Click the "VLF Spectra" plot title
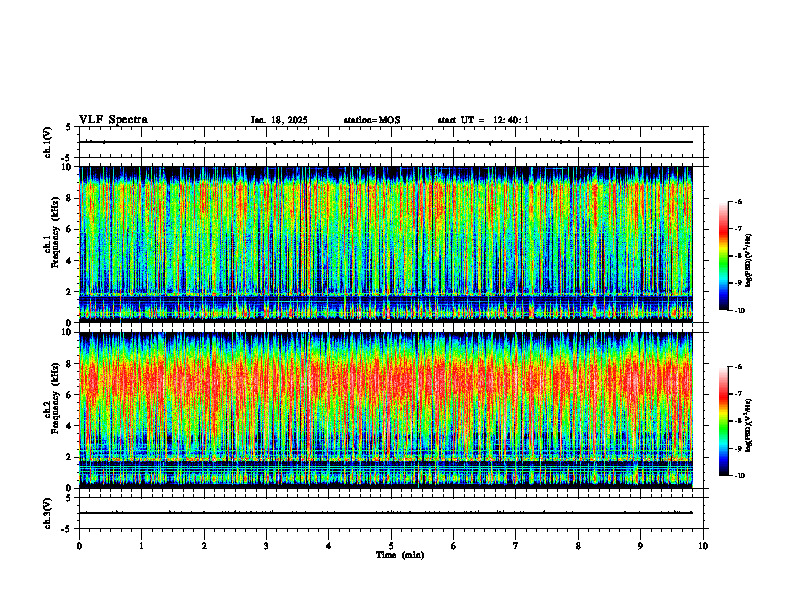This screenshot has height=612, width=792. [x=113, y=120]
